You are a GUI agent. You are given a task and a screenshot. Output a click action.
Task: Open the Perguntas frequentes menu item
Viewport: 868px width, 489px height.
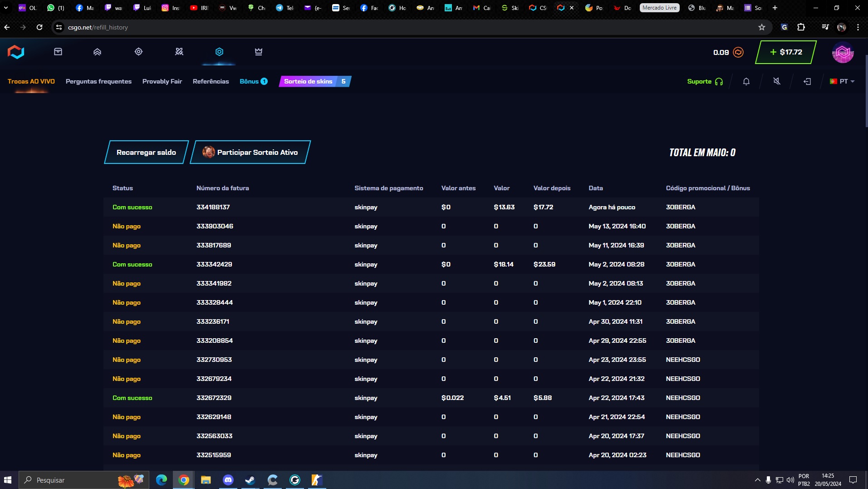98,82
